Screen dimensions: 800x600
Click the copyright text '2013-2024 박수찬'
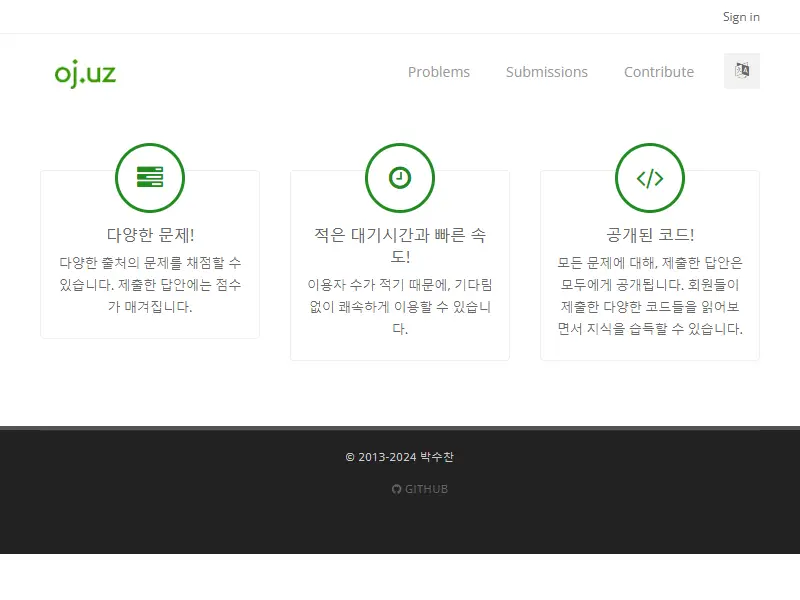(x=400, y=457)
